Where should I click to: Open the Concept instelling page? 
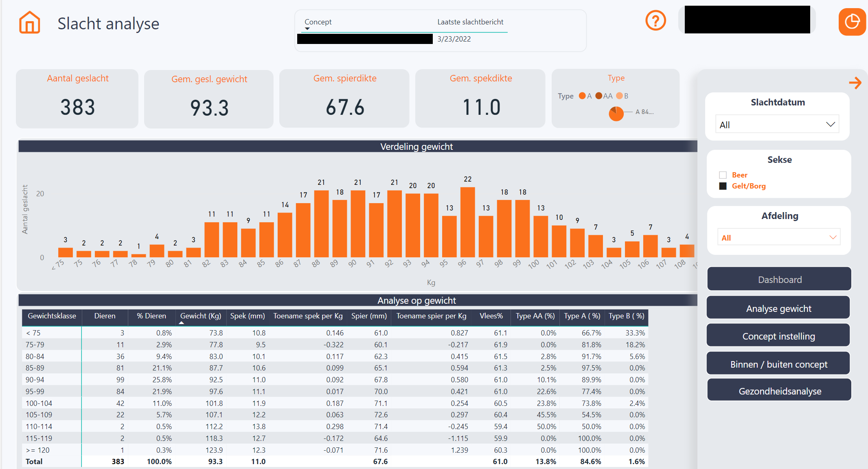[x=778, y=336]
